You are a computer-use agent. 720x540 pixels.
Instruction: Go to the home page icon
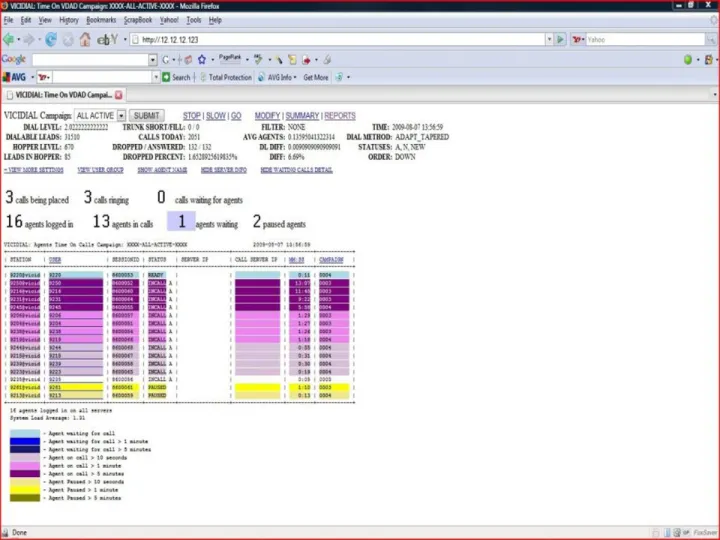click(85, 39)
